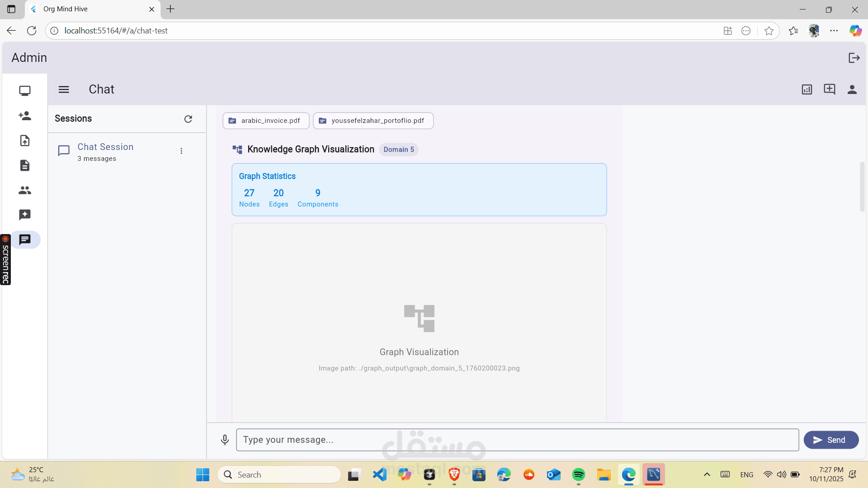
Task: Open the Chat Session three-dot options menu
Action: 181,151
